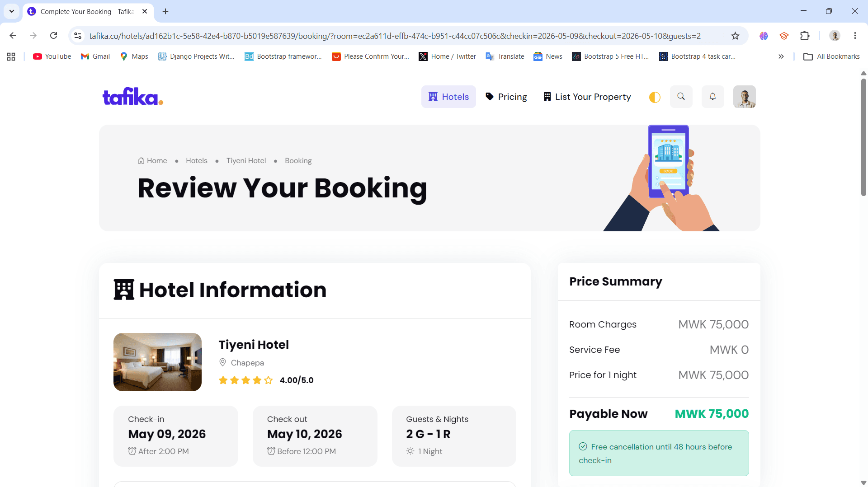
Task: Click the empty fifth rating star
Action: click(269, 380)
